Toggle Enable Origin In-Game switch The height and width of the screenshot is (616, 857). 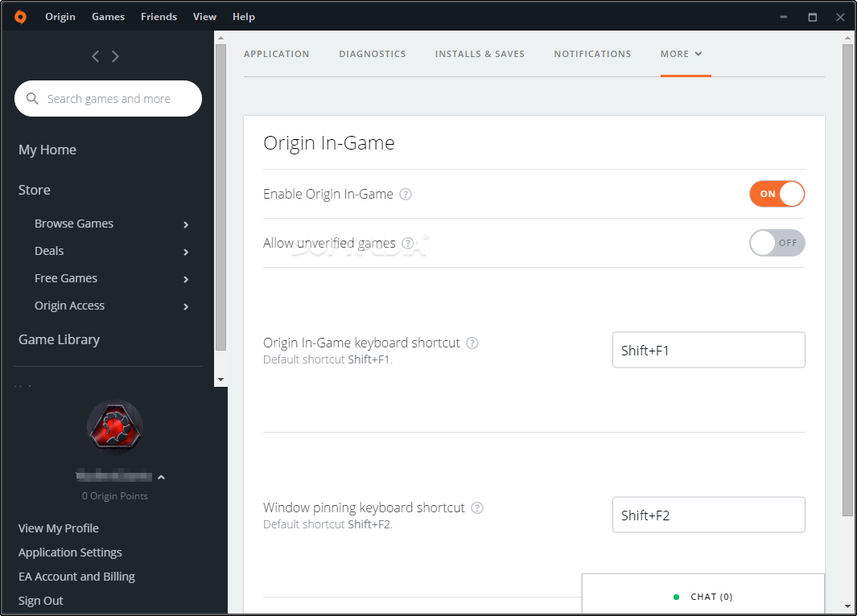coord(777,194)
